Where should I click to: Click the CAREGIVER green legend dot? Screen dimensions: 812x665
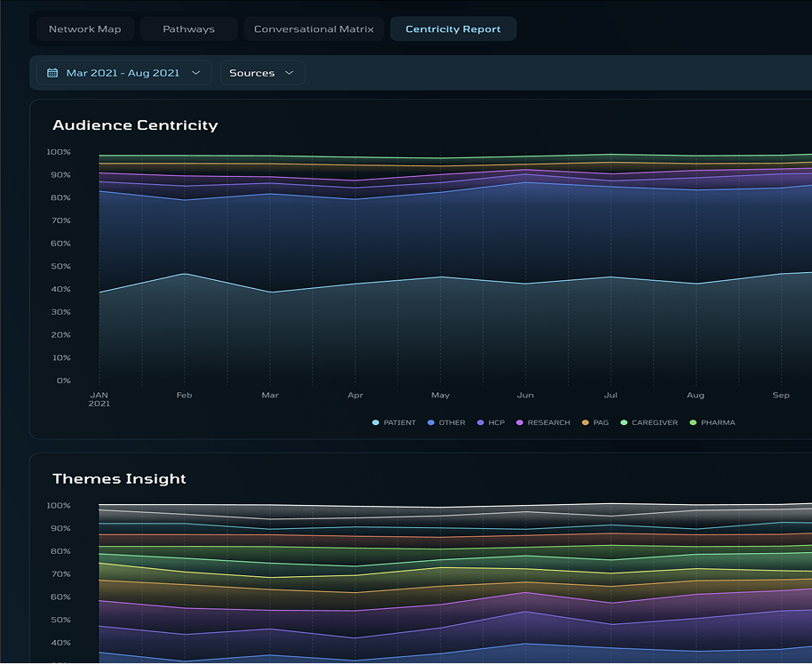624,423
